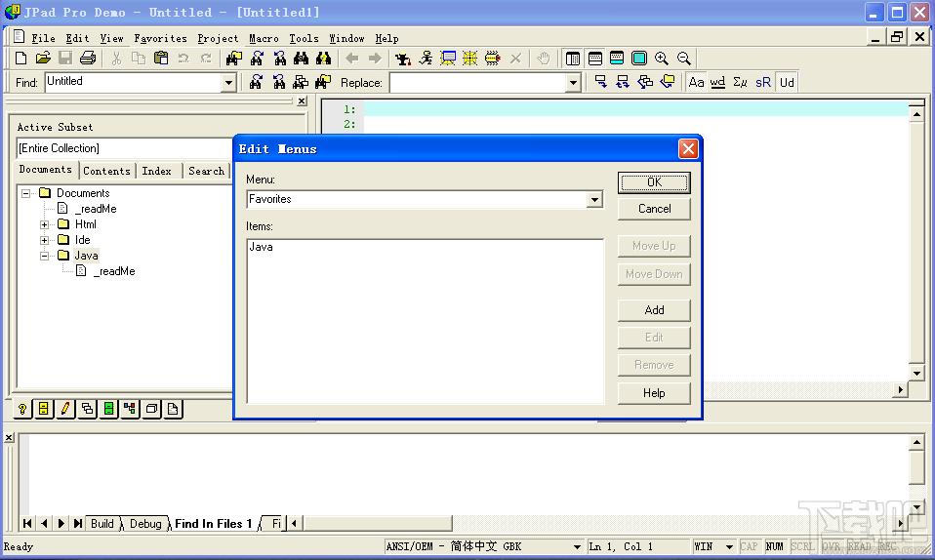This screenshot has width=935, height=560.
Task: Click find in open documents icon on Find bar
Action: pyautogui.click(x=301, y=82)
